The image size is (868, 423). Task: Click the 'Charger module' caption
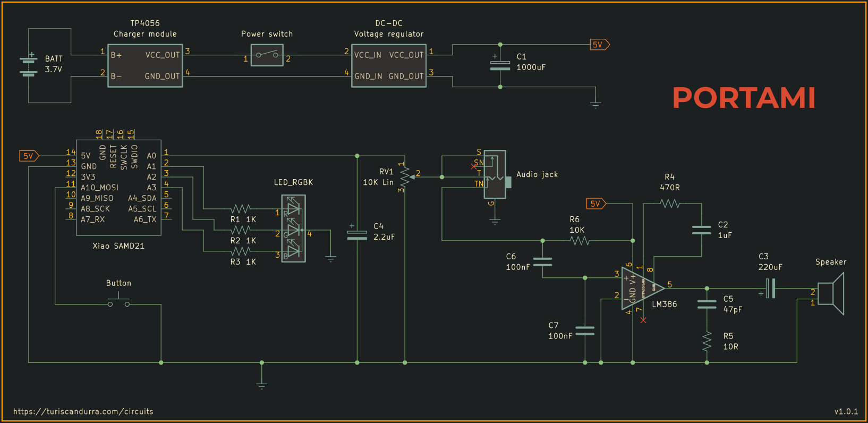point(145,34)
